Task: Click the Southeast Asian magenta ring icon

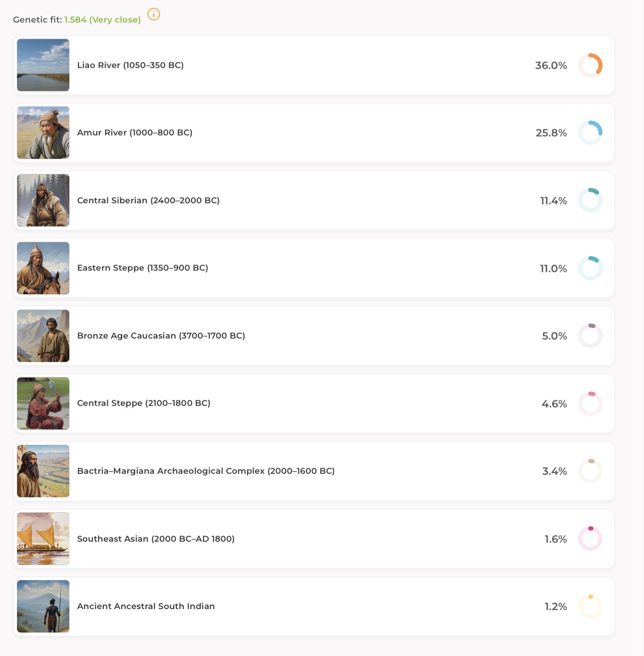Action: tap(590, 539)
